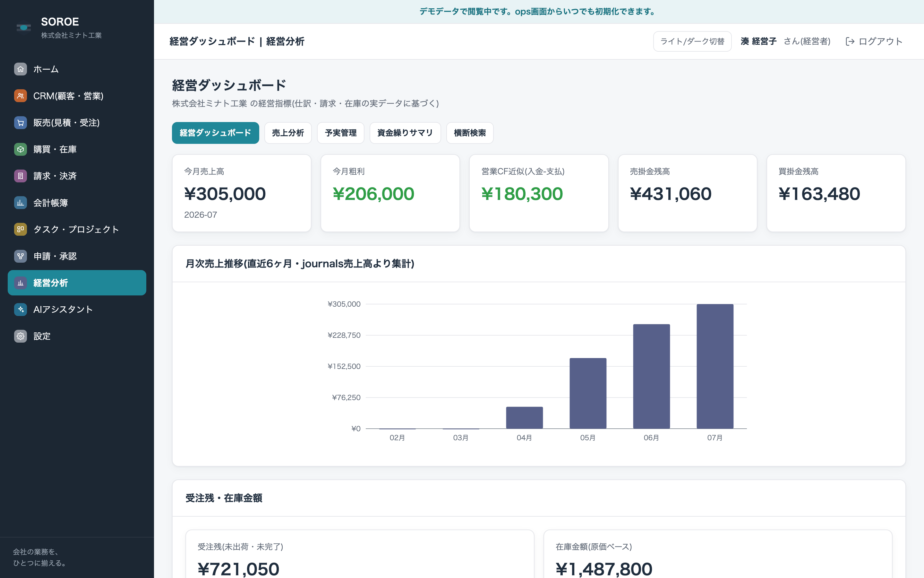924x578 pixels.
Task: Click header title 経営ダッシュボード | 経営分析
Action: pyautogui.click(x=237, y=41)
